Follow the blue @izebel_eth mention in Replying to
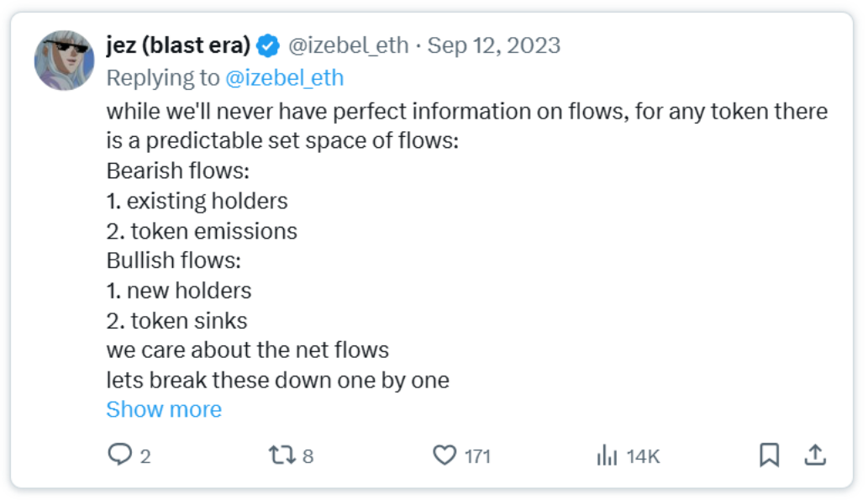The height and width of the screenshot is (500, 868). pos(285,78)
